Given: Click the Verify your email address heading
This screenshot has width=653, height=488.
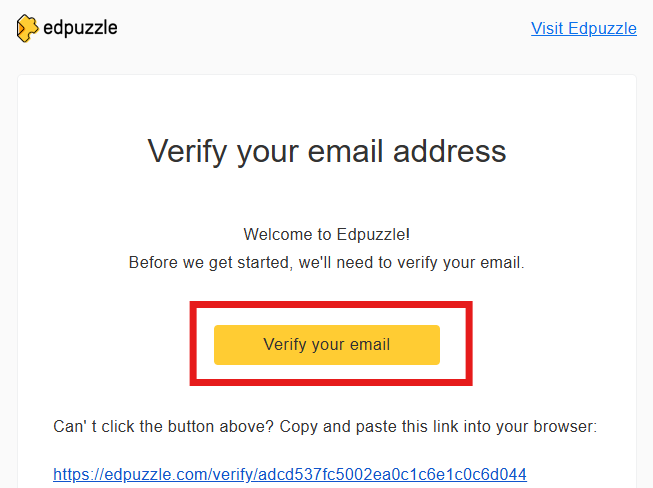Looking at the screenshot, I should [x=327, y=152].
